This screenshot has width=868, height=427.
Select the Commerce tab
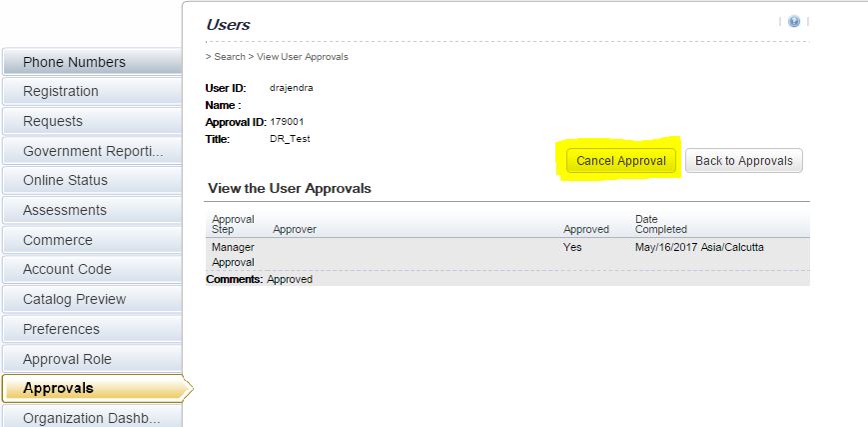(92, 240)
